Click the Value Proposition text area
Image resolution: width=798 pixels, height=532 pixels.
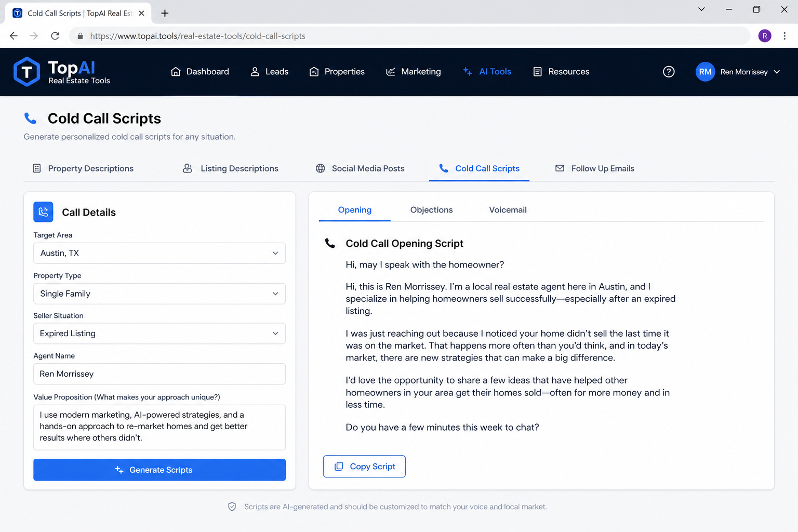159,428
